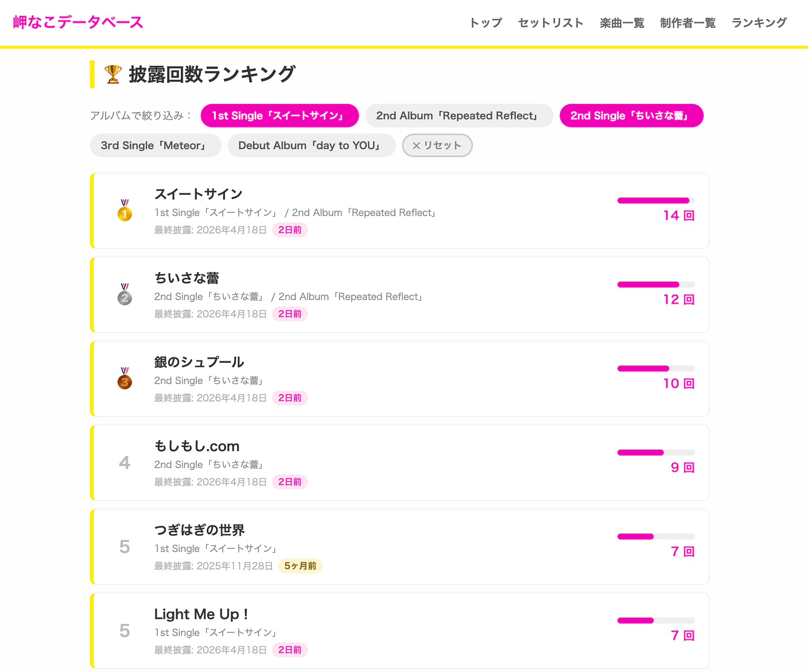The image size is (808, 672).
Task: Enable the Debut Album「day to YOU」 filter
Action: click(x=311, y=145)
